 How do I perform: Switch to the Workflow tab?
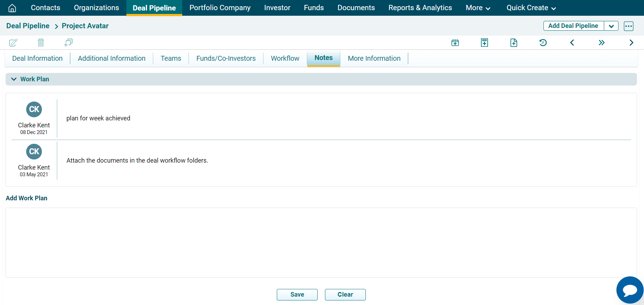(285, 58)
